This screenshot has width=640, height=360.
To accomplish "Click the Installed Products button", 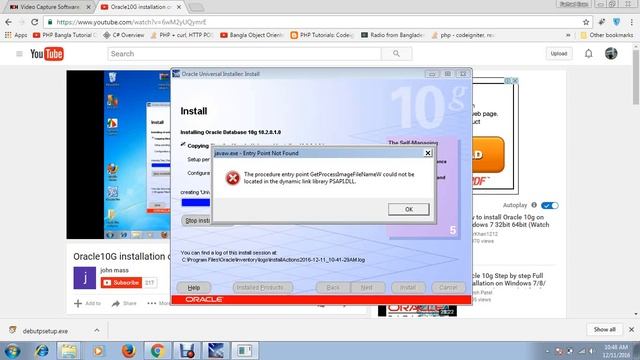I will 262,287.
